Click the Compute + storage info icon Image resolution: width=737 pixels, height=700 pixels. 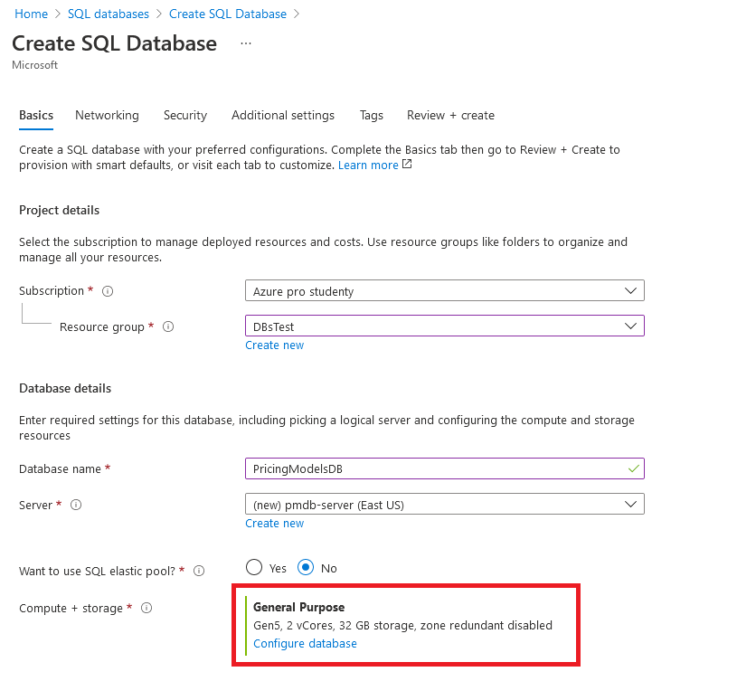146,609
